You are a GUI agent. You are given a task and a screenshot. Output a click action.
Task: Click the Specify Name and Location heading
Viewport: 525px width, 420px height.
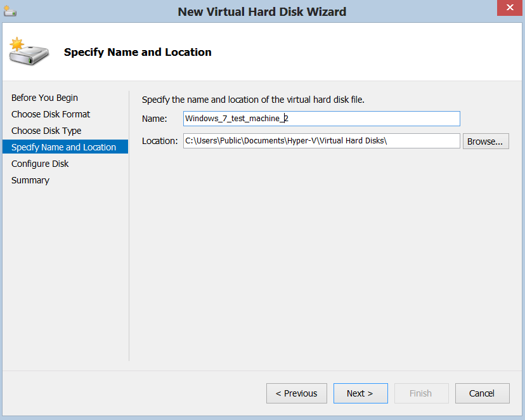138,52
